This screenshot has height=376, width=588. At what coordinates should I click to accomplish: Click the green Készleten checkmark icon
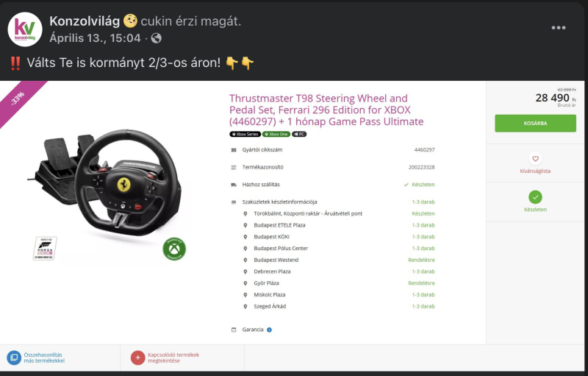click(x=535, y=197)
